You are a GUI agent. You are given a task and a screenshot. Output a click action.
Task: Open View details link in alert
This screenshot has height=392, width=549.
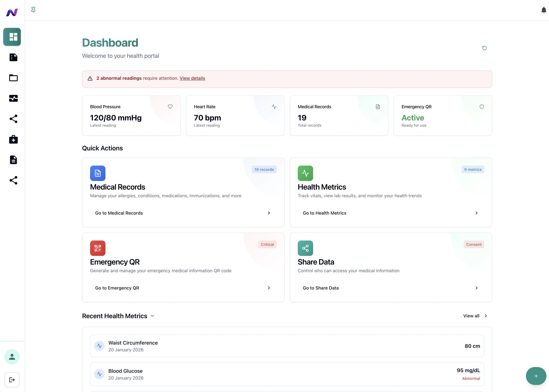(192, 78)
